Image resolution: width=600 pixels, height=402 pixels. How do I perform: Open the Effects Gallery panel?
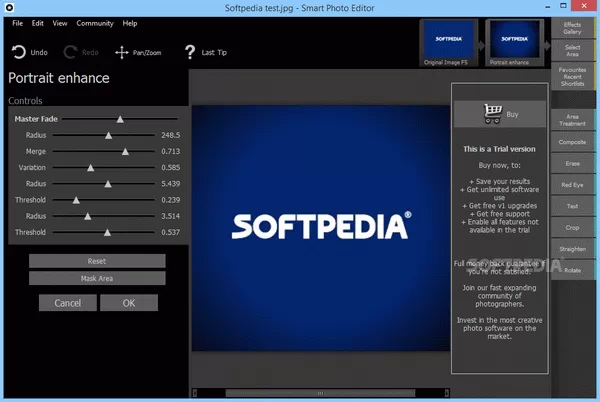click(572, 28)
